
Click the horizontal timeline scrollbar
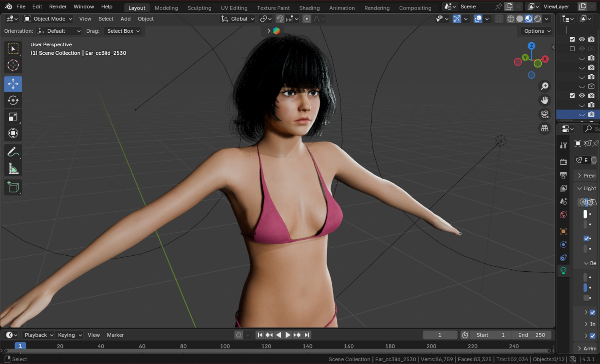pyautogui.click(x=276, y=351)
